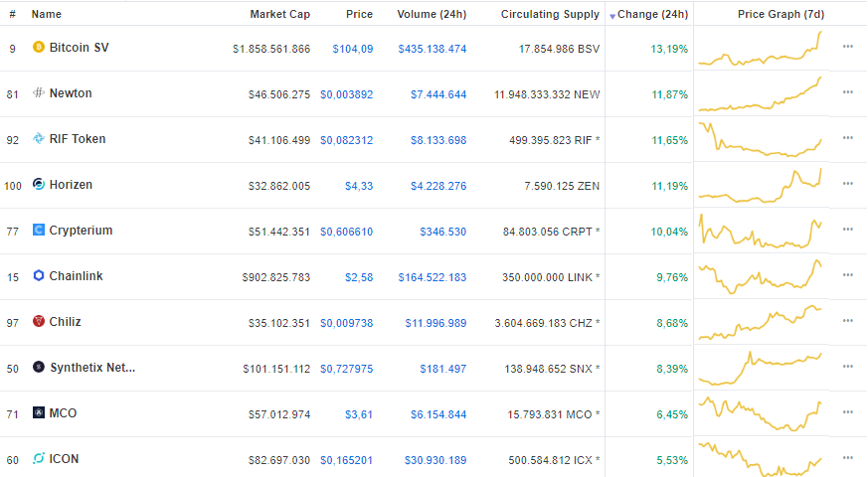The width and height of the screenshot is (868, 477).
Task: View RIF Token 7-day price graph
Action: [760, 139]
